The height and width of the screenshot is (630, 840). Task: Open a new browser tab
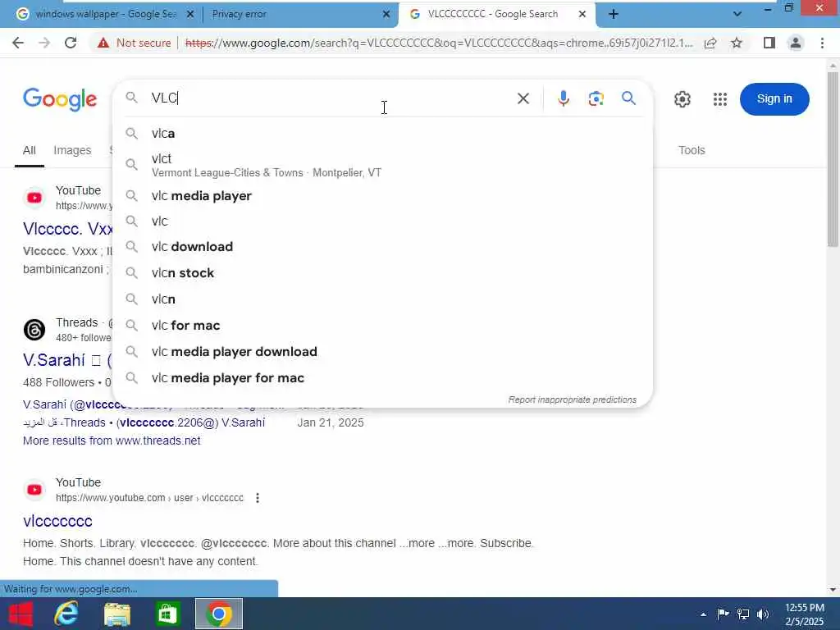pos(614,14)
